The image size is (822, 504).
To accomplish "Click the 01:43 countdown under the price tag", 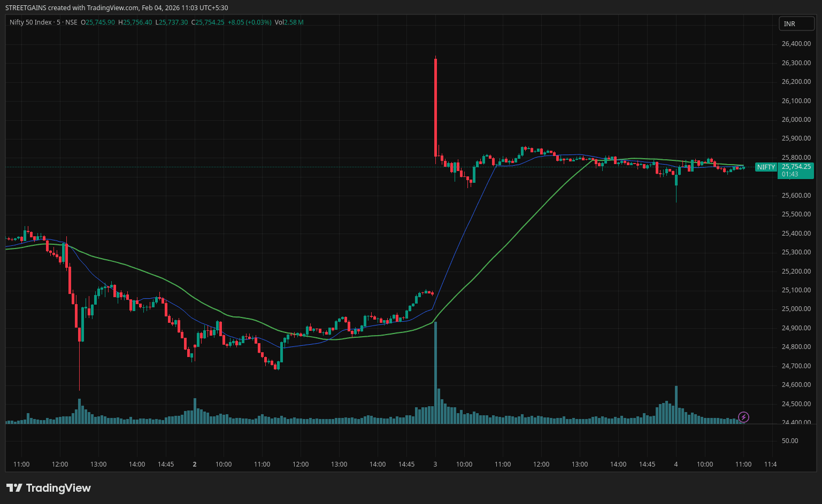I will coord(789,174).
